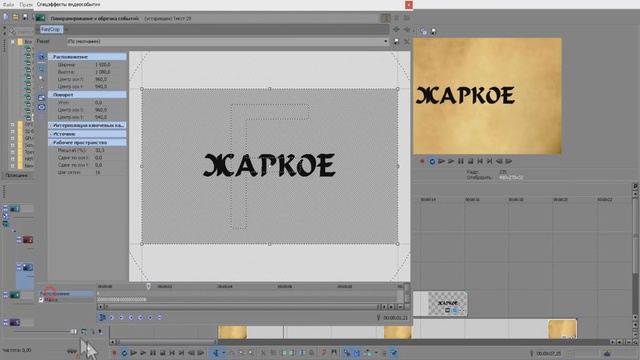This screenshot has width=640, height=360.
Task: Select the Pan/Crop effect chain button
Action: point(51,29)
